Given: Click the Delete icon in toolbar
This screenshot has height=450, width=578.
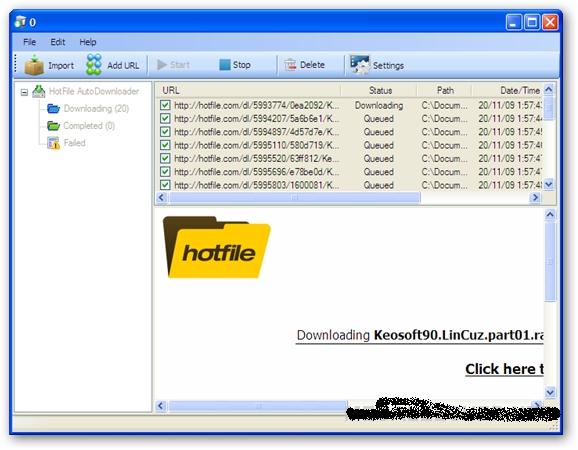Looking at the screenshot, I should click(290, 65).
